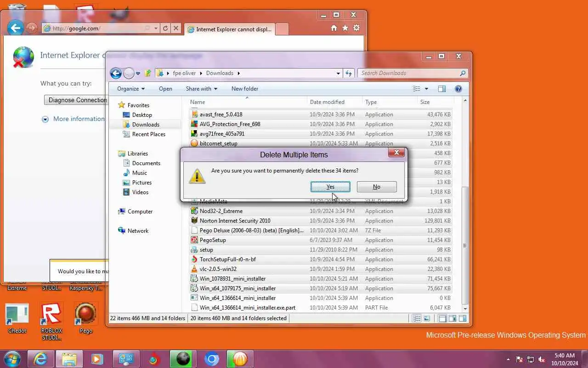Screen dimensions: 588x368
Task: Change the view with the views icon
Action: pyautogui.click(x=417, y=89)
